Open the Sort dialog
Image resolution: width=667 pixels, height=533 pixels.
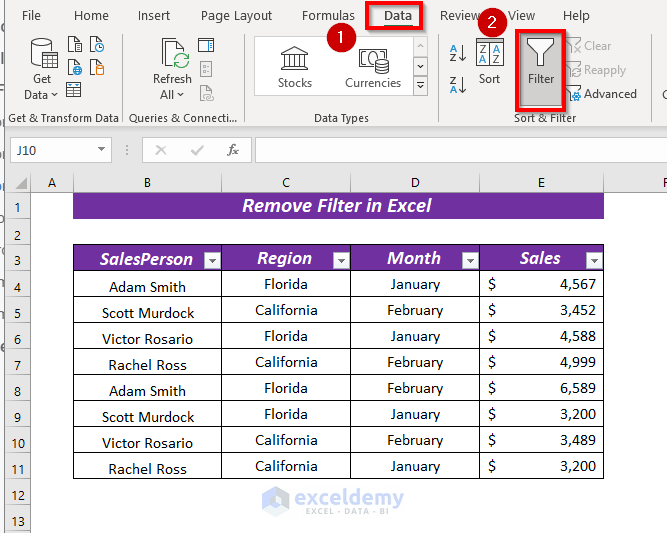(x=490, y=62)
